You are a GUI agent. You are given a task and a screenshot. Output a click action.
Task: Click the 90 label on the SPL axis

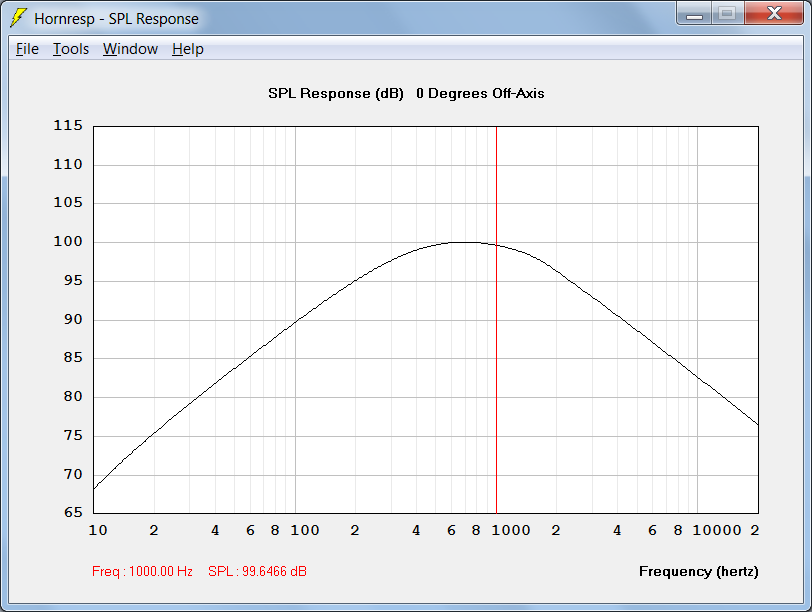[73, 319]
